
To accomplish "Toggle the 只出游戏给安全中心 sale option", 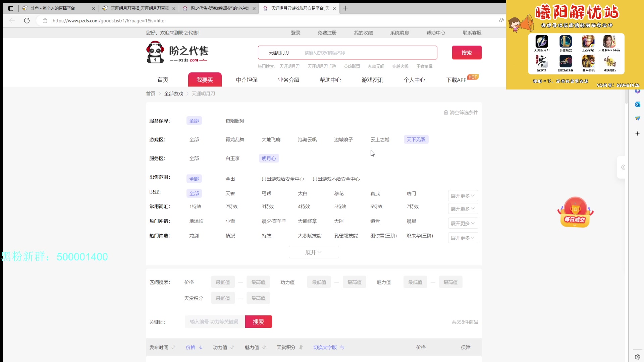I will [283, 179].
